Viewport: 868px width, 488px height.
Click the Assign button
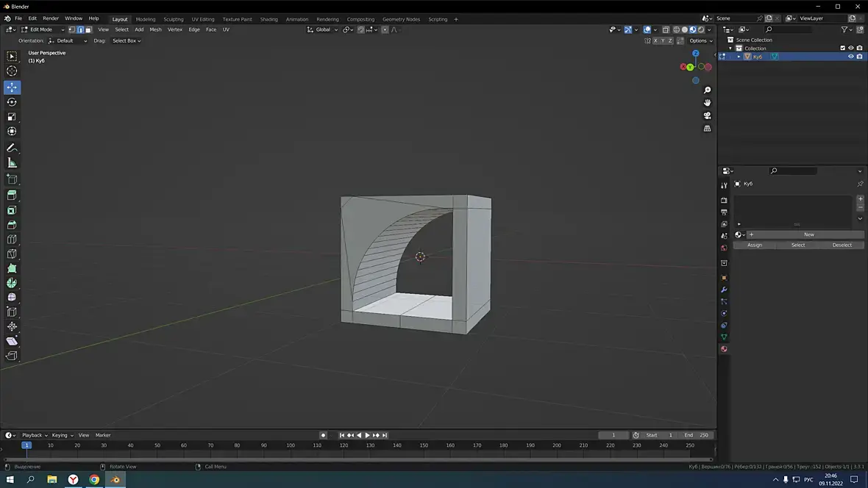[755, 245]
